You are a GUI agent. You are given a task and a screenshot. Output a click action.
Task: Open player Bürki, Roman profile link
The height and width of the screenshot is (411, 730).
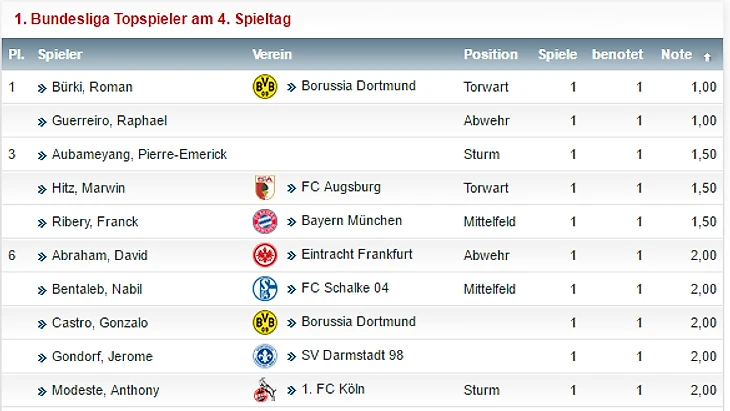click(92, 87)
